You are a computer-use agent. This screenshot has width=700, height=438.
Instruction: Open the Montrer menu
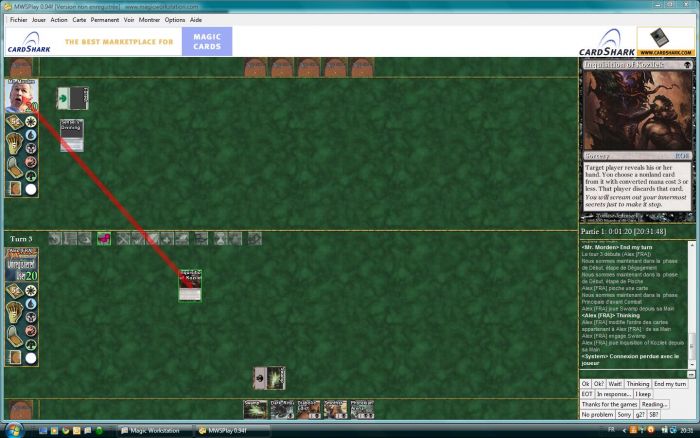tap(149, 20)
